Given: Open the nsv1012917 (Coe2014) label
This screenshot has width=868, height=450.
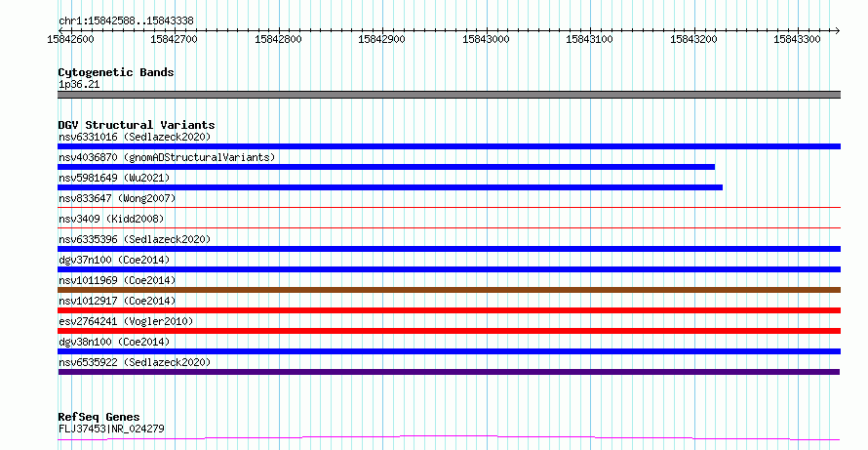Looking at the screenshot, I should pyautogui.click(x=117, y=301).
